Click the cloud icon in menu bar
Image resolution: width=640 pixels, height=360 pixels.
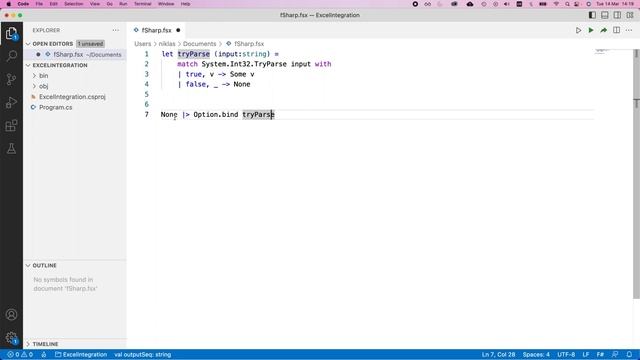(x=470, y=4)
